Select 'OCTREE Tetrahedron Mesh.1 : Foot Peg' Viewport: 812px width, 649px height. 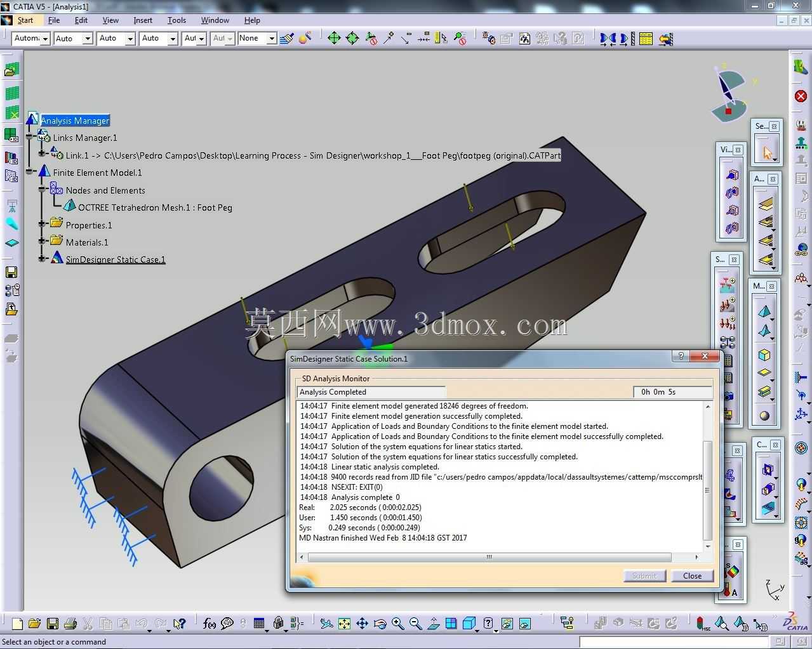pos(155,207)
